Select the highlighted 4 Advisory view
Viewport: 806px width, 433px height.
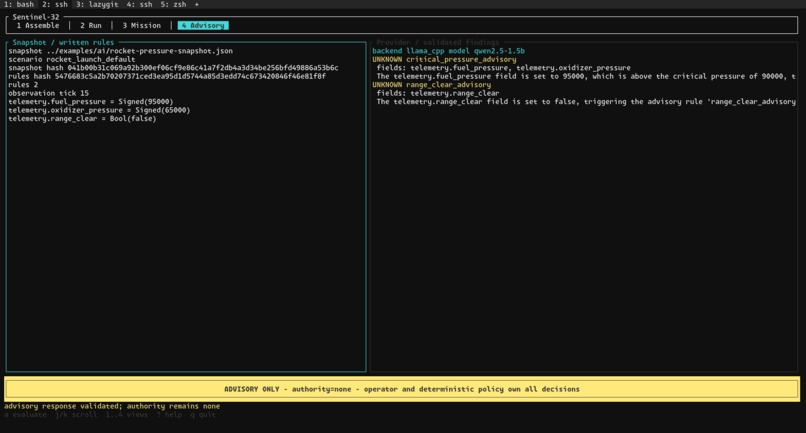click(x=203, y=25)
